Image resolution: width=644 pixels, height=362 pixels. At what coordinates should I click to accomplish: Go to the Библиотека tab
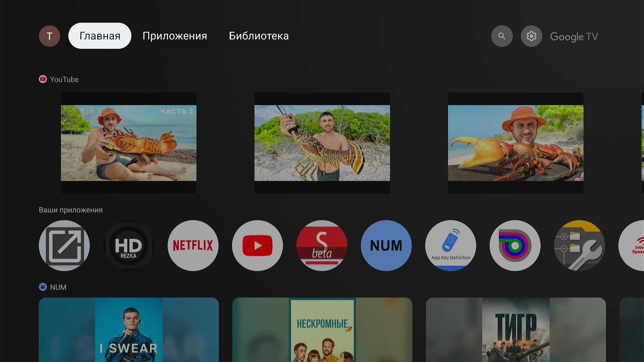coord(259,36)
